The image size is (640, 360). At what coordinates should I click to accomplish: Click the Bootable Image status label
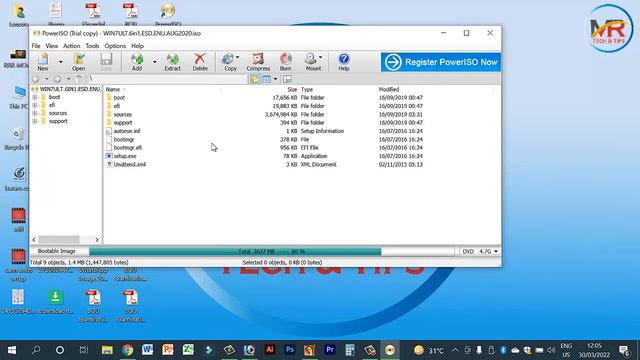click(x=57, y=251)
